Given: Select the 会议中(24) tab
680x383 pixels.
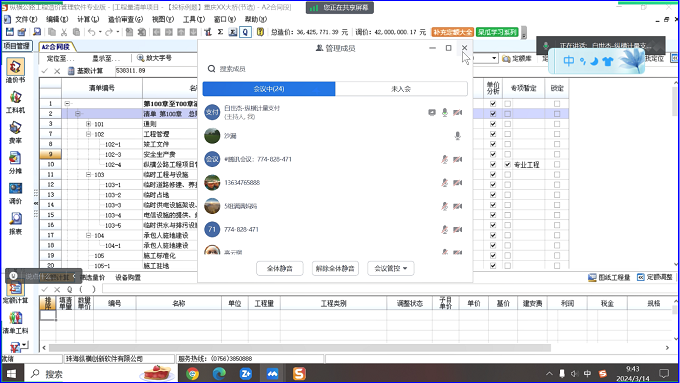Looking at the screenshot, I should tap(269, 89).
